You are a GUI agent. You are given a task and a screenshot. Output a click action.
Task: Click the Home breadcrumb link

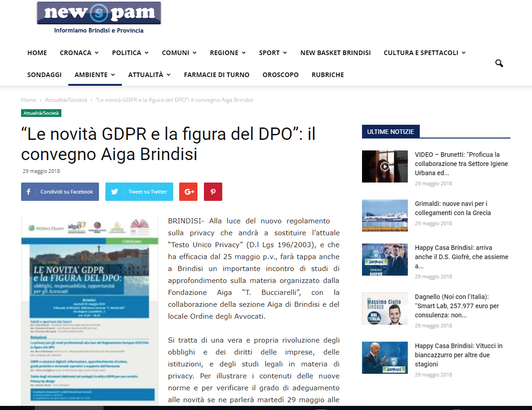point(28,100)
